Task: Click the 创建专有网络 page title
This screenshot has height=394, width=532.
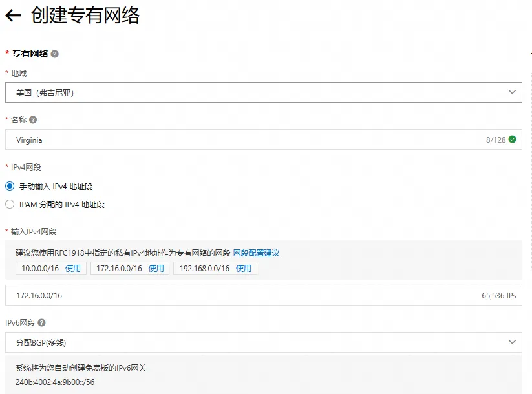Action: click(85, 16)
